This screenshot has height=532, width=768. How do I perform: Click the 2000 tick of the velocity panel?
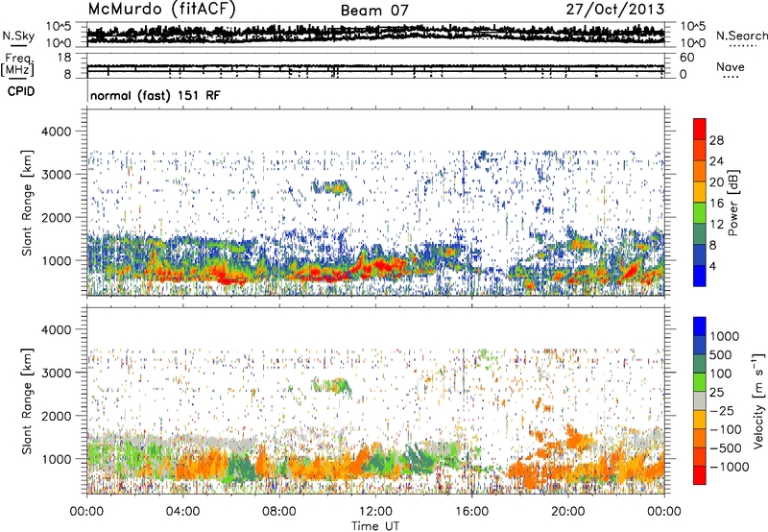(59, 416)
